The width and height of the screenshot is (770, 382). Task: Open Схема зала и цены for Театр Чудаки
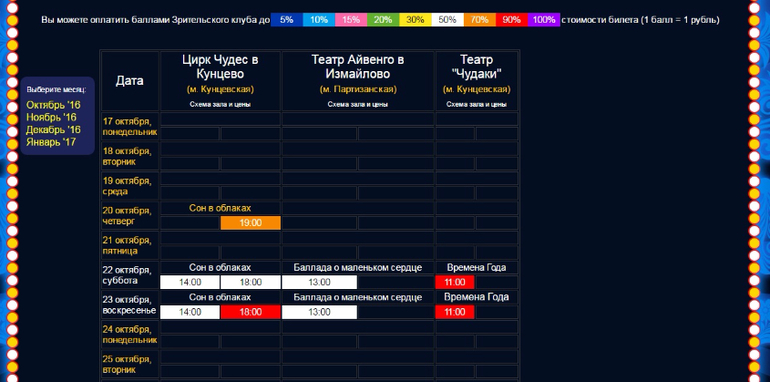pos(476,105)
